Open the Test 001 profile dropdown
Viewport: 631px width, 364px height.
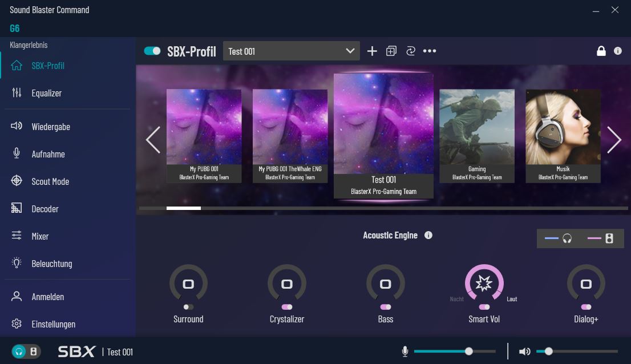292,51
